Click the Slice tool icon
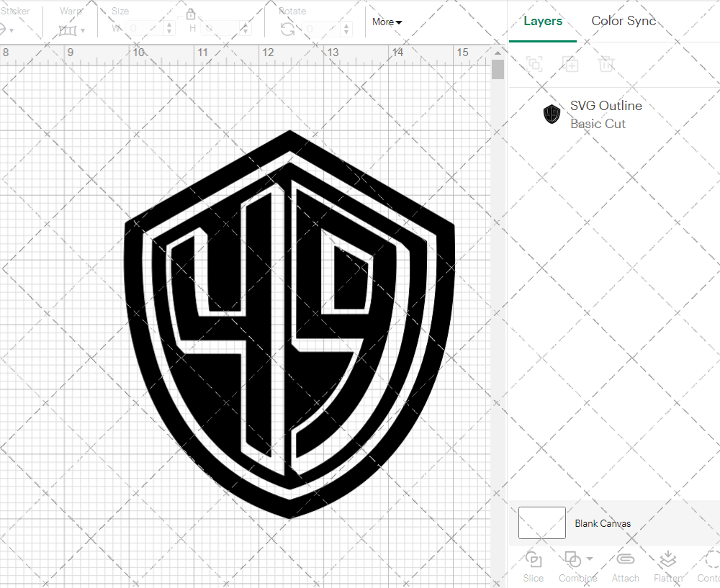 pos(534,560)
